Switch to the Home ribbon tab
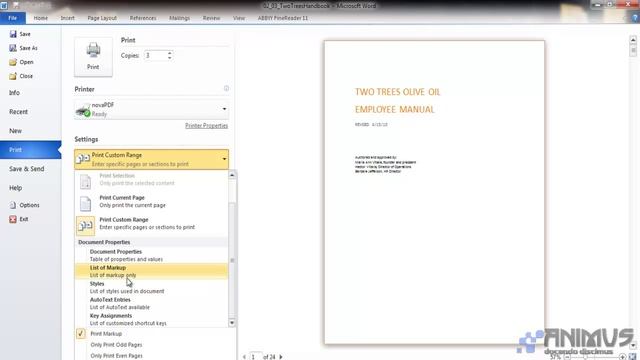The width and height of the screenshot is (640, 360). (41, 18)
